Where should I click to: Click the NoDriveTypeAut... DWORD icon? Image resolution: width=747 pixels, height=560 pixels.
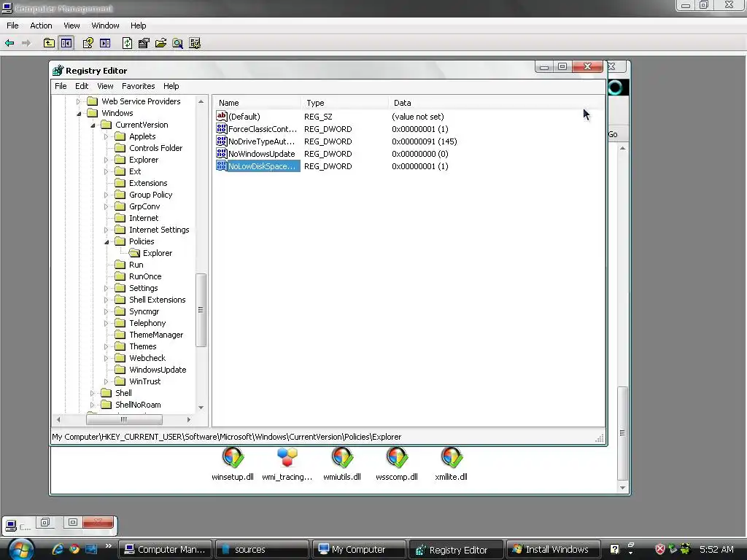(222, 141)
